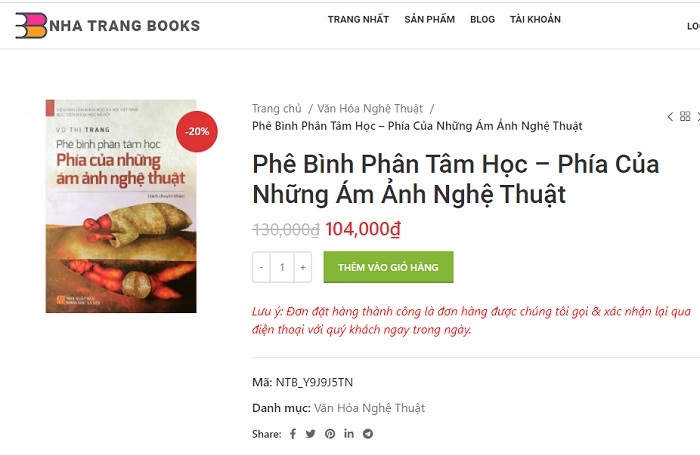Open Nha Trang Books logo
The image size is (700, 455).
point(108,25)
